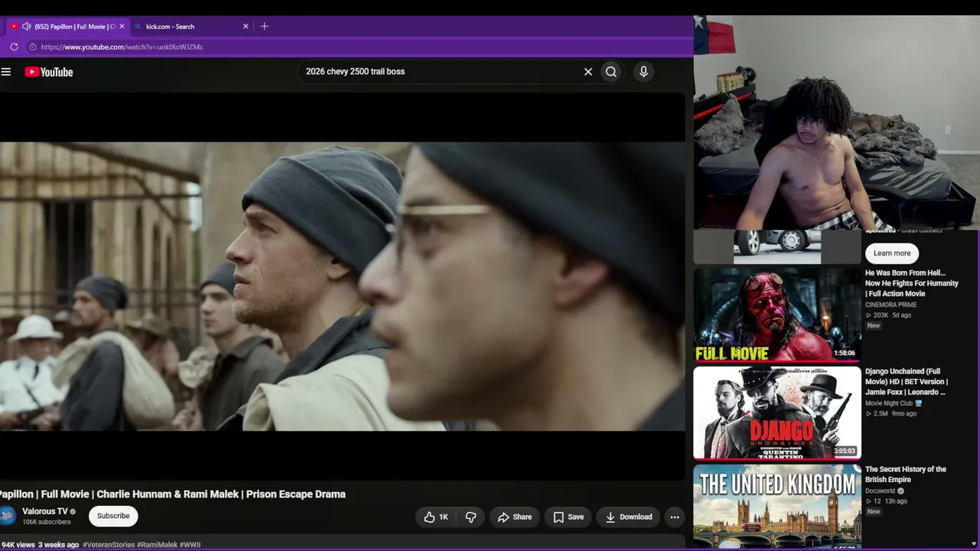Like the video with 1K likes
This screenshot has height=551, width=980.
point(436,517)
